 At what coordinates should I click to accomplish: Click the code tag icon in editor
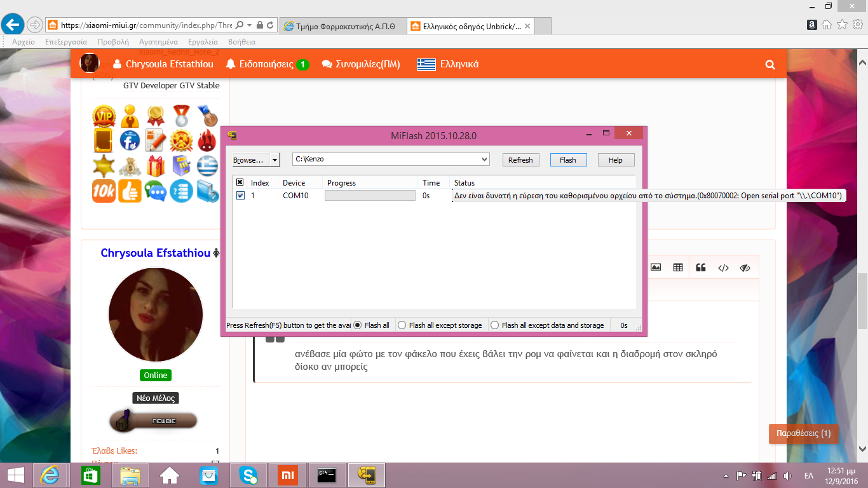(723, 268)
